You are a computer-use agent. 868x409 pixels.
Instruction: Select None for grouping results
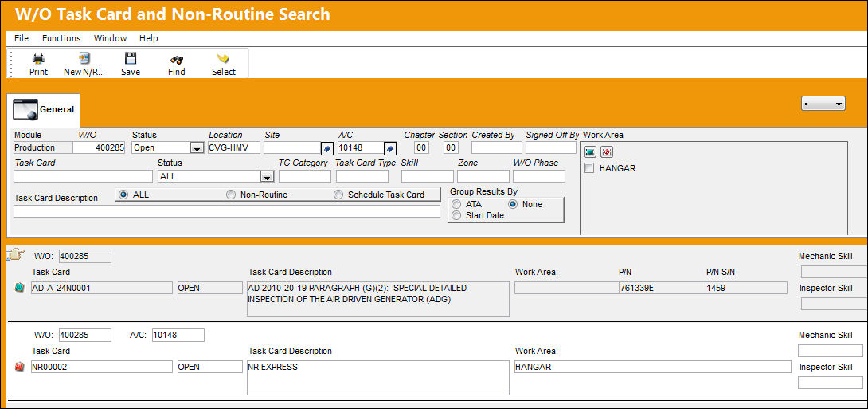pos(513,204)
